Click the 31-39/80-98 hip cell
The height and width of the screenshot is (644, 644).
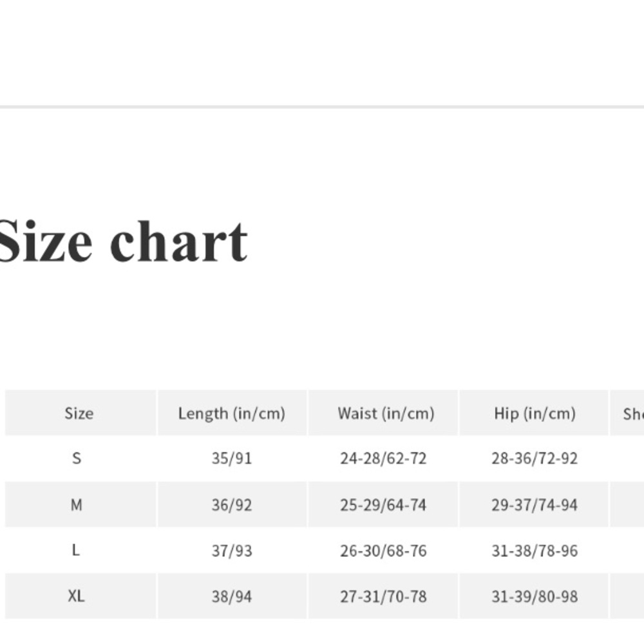(535, 596)
